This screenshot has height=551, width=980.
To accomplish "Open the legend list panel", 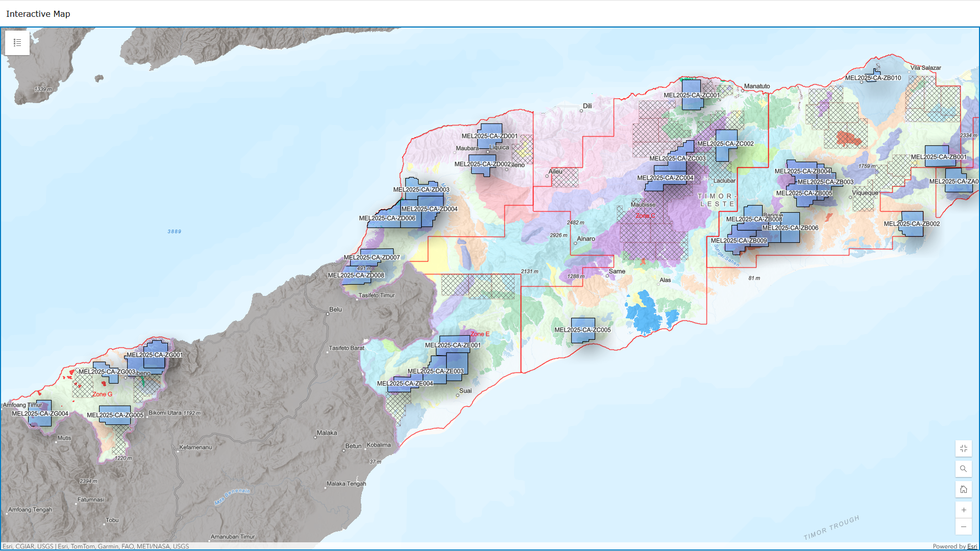I will 17,43.
